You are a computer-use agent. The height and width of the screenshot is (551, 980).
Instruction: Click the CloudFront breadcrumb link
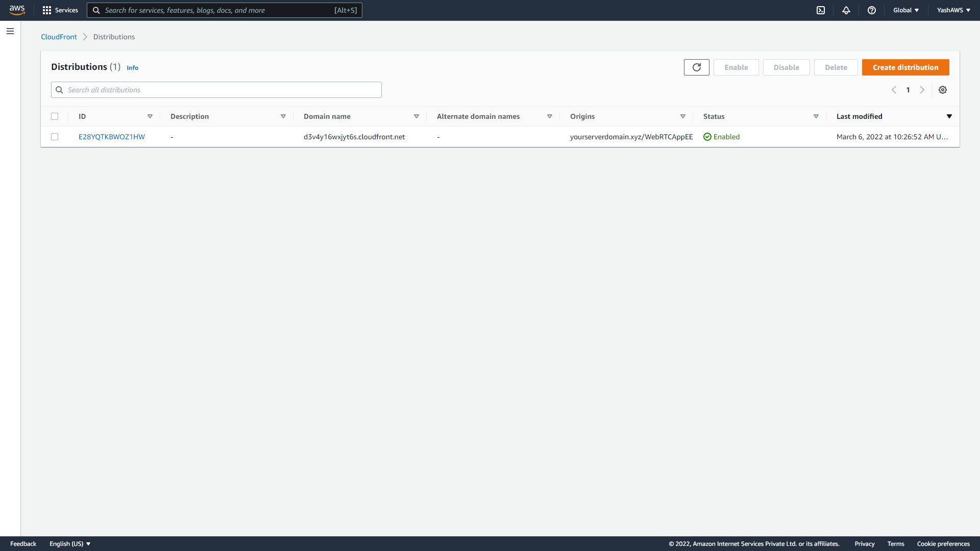[x=59, y=37]
